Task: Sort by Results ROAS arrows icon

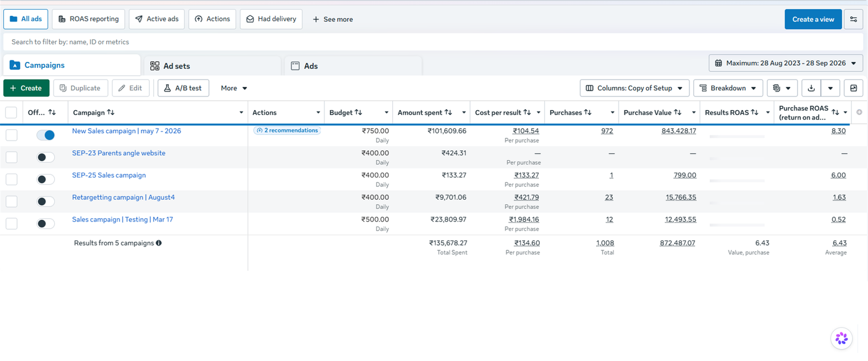Action: [x=755, y=112]
